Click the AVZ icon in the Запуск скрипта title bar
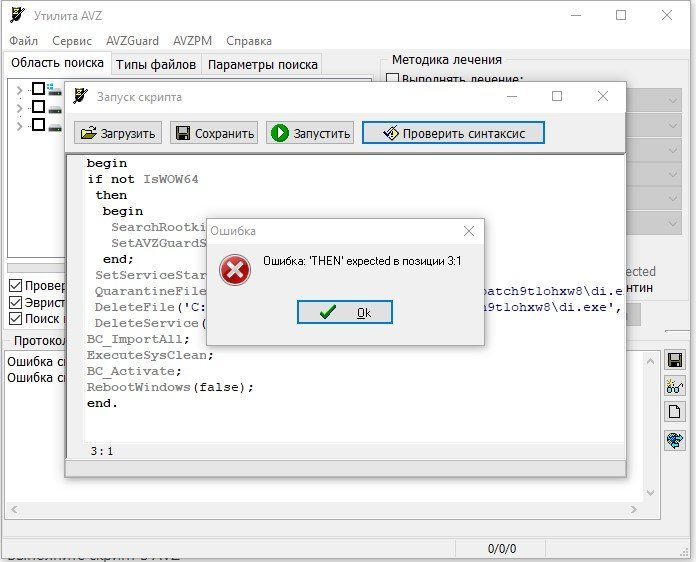 (x=81, y=96)
